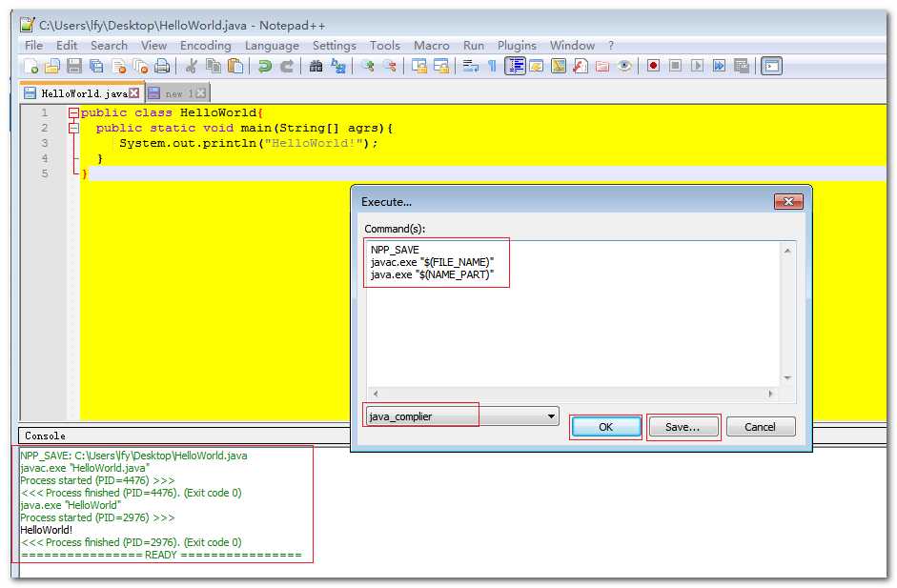Click the command box scroll-down arrow

787,378
